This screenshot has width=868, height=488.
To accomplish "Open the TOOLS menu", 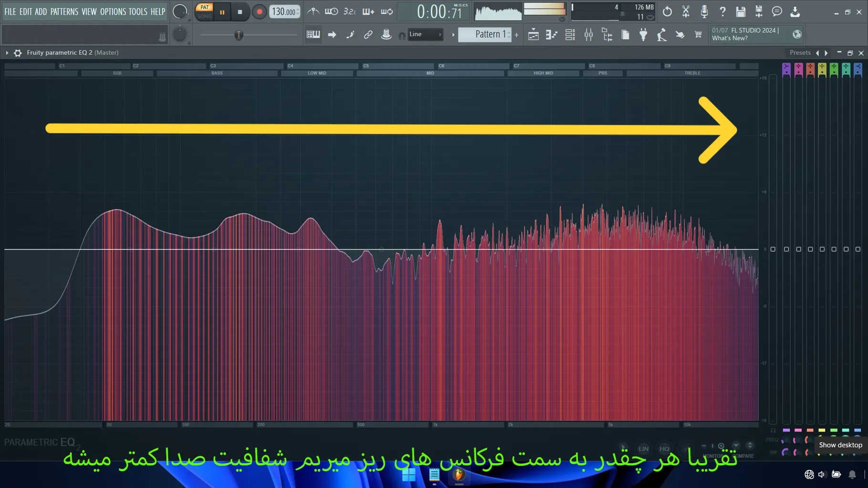I will click(x=138, y=11).
